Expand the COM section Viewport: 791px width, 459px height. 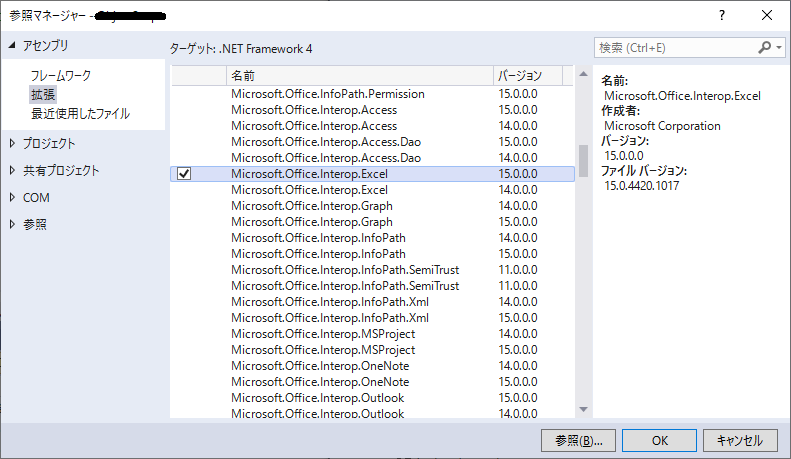13,198
